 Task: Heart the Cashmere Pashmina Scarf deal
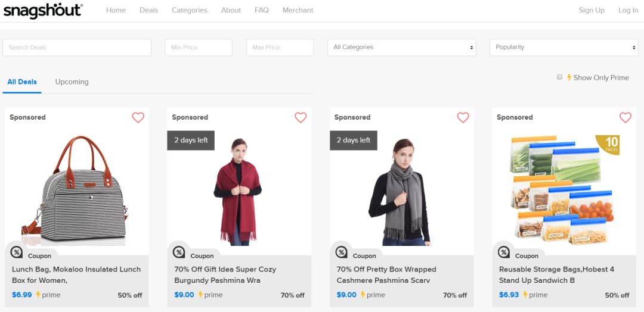click(463, 117)
